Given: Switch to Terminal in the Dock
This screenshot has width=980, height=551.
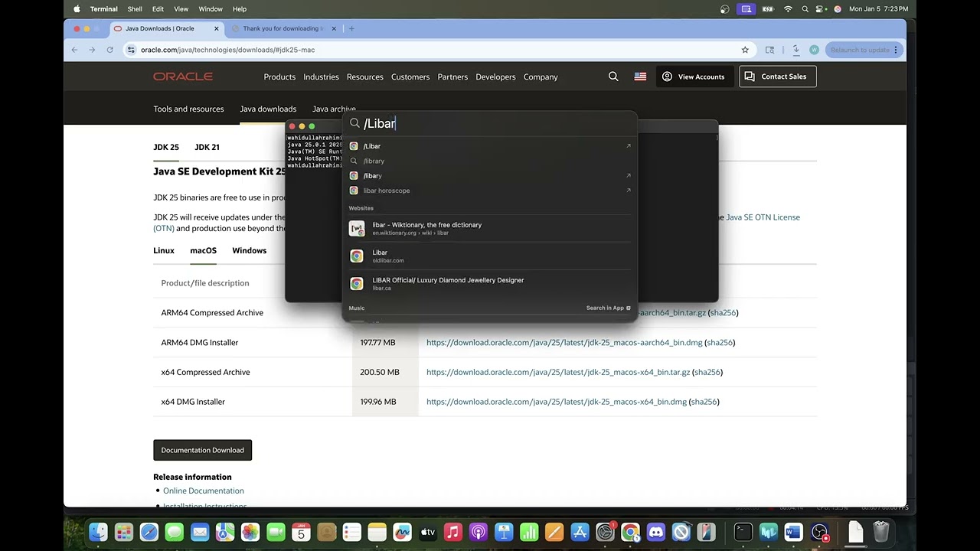Looking at the screenshot, I should tap(743, 532).
